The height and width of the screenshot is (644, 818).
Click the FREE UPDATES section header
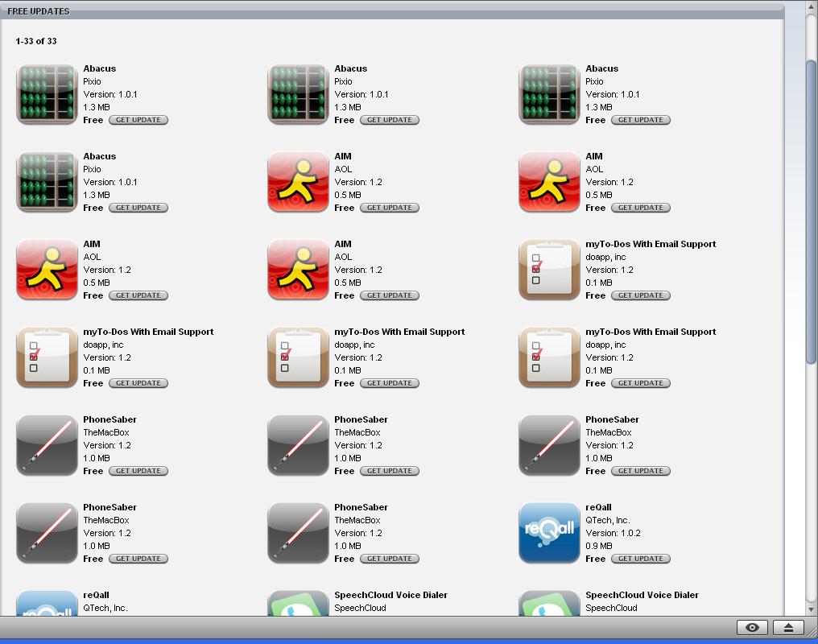coord(39,11)
